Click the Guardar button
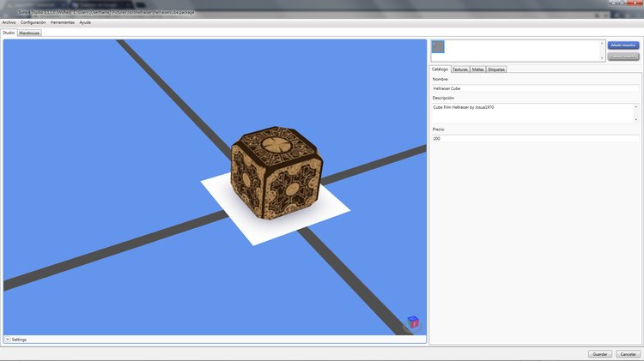Screen dimensions: 644x361 pos(600,354)
